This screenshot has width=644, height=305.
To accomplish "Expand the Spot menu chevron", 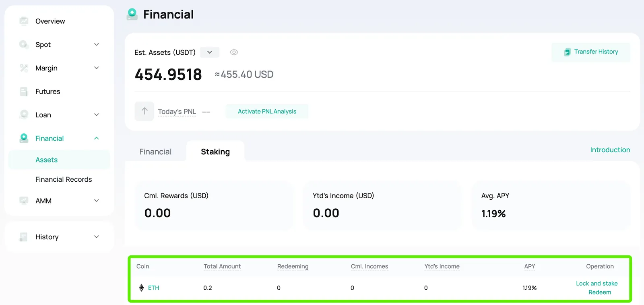I will tap(97, 44).
